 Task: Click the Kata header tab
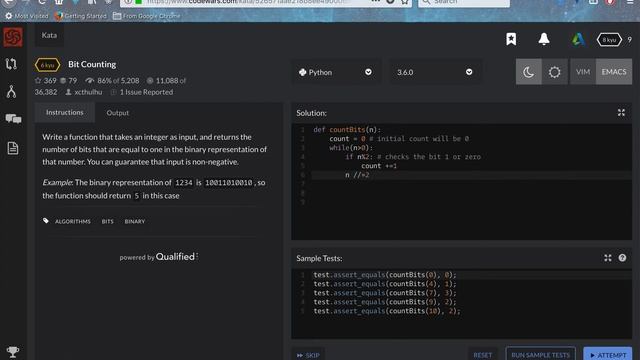point(49,36)
